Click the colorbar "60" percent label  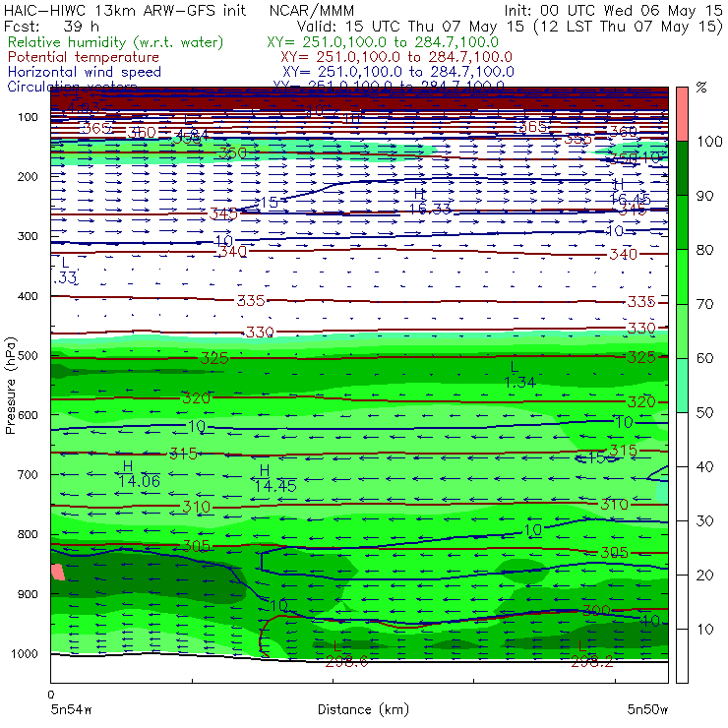click(704, 358)
